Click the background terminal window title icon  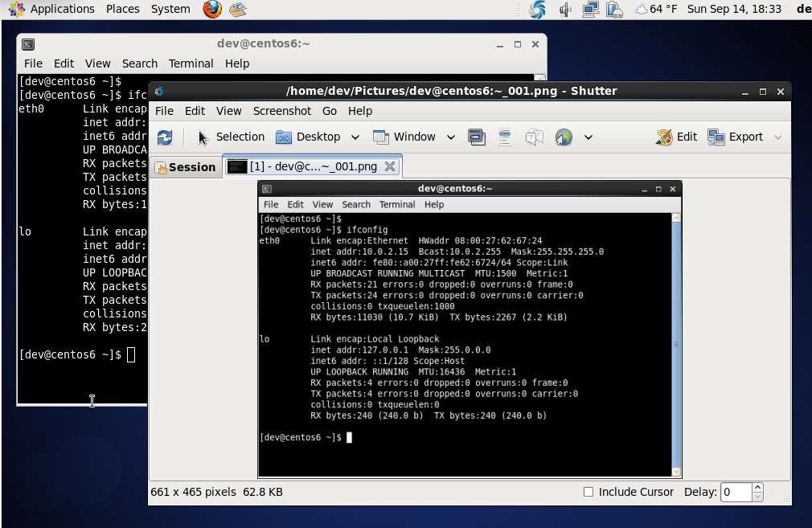[28, 44]
